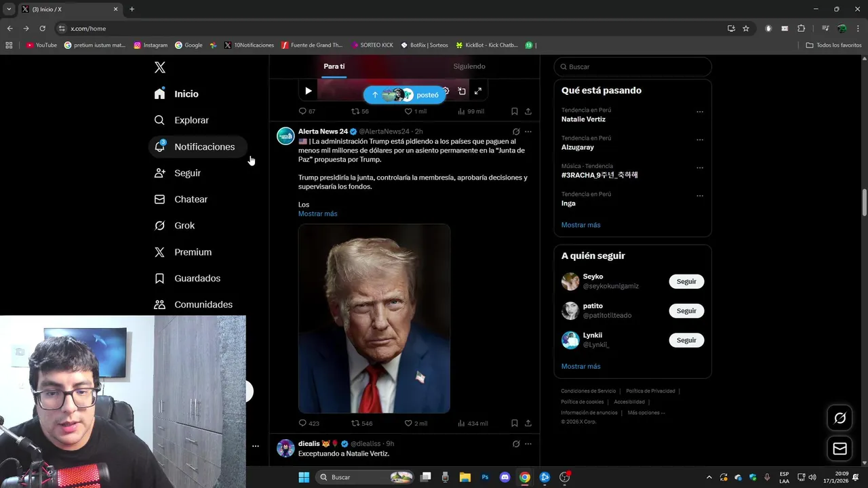Open Chatear messages

tap(181, 199)
